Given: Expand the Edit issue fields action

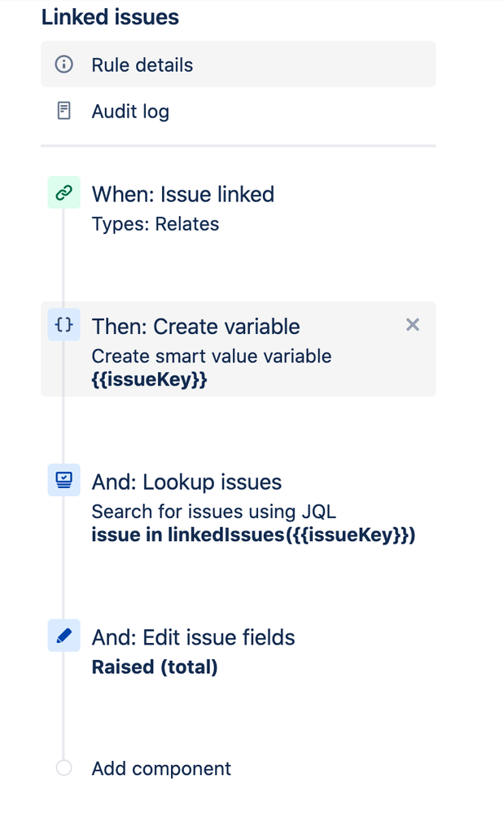Looking at the screenshot, I should coord(192,636).
